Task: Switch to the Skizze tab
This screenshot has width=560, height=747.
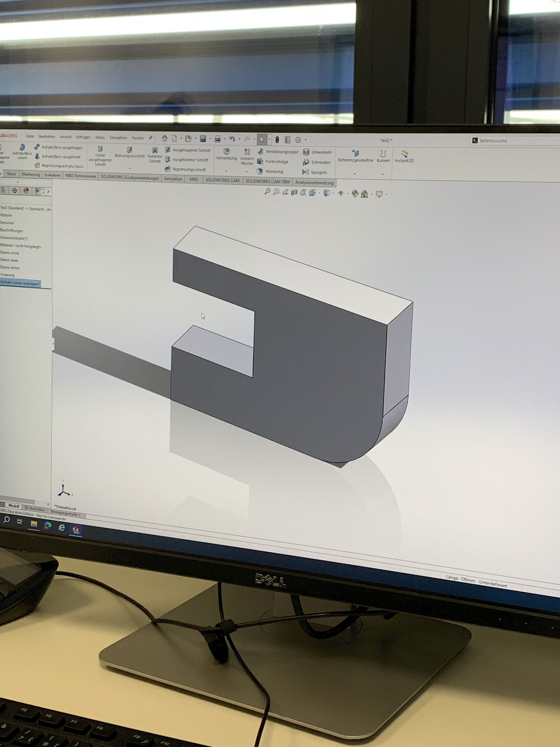Action: coord(11,174)
